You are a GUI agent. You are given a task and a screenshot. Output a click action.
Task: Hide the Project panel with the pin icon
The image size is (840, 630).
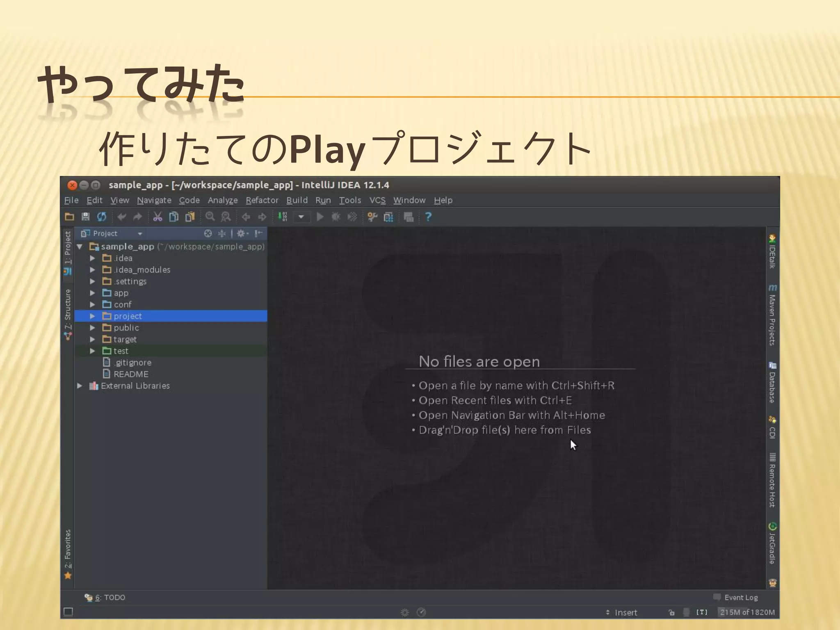tap(258, 233)
